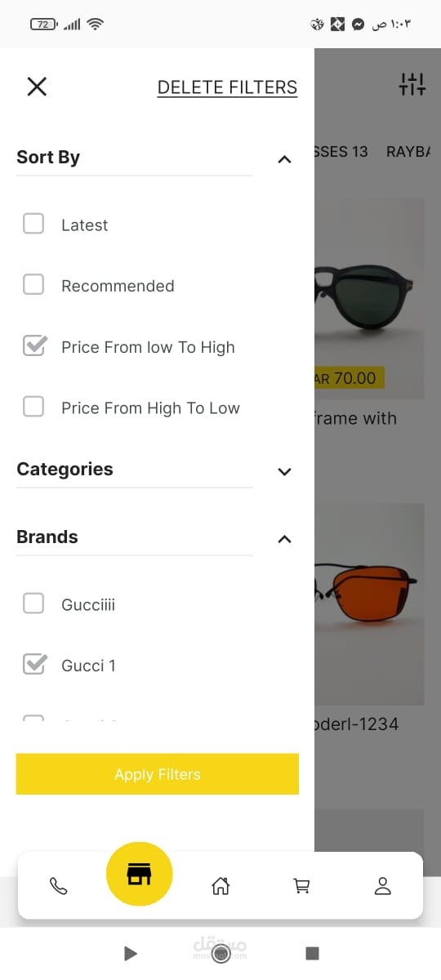This screenshot has height=980, width=441.
Task: Tap the phone call icon
Action: 59,886
